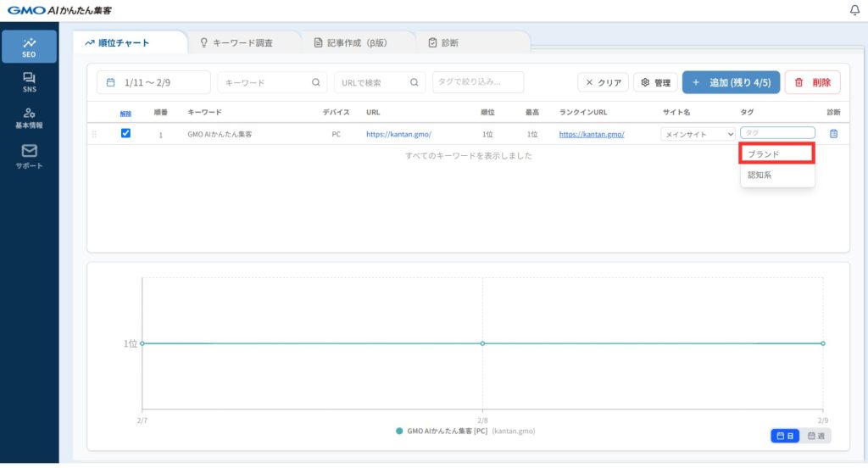Click the 診断 clipboard icon in keyword row
868x468 pixels.
pyautogui.click(x=833, y=134)
